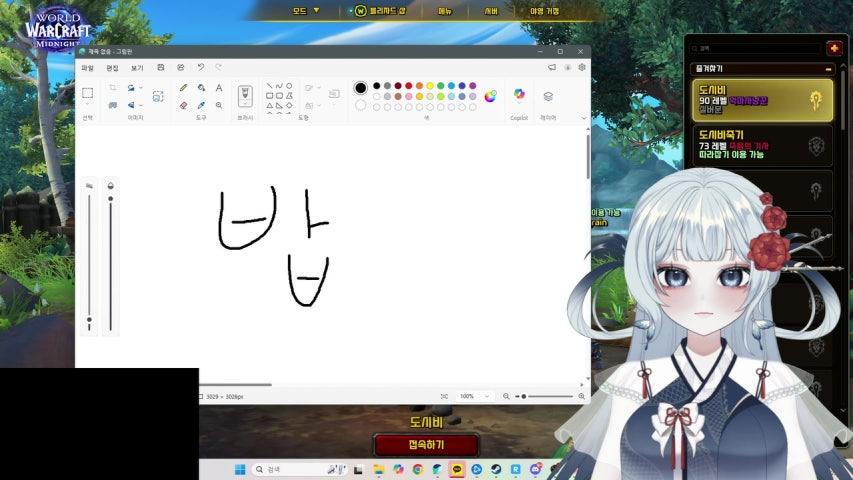The image size is (853, 480).
Task: Activate Color 2 white selector
Action: tap(360, 105)
